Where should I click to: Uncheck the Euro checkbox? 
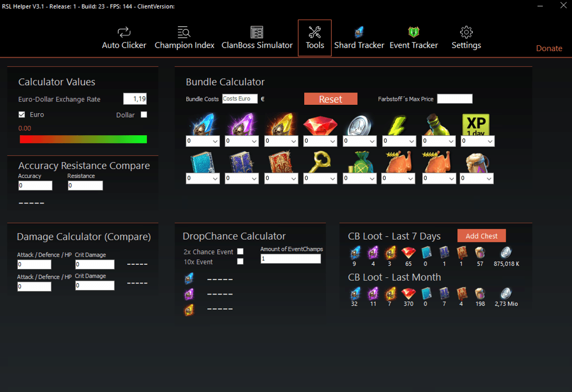[x=22, y=115]
